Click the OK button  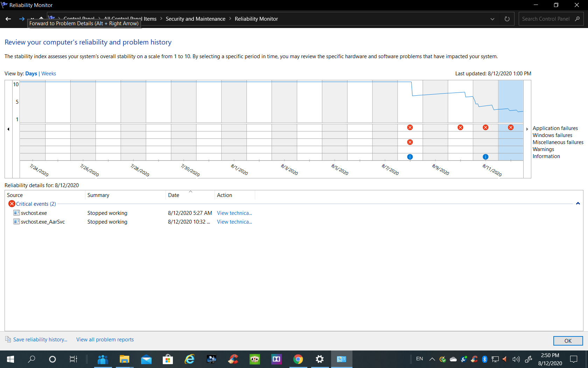coord(568,341)
